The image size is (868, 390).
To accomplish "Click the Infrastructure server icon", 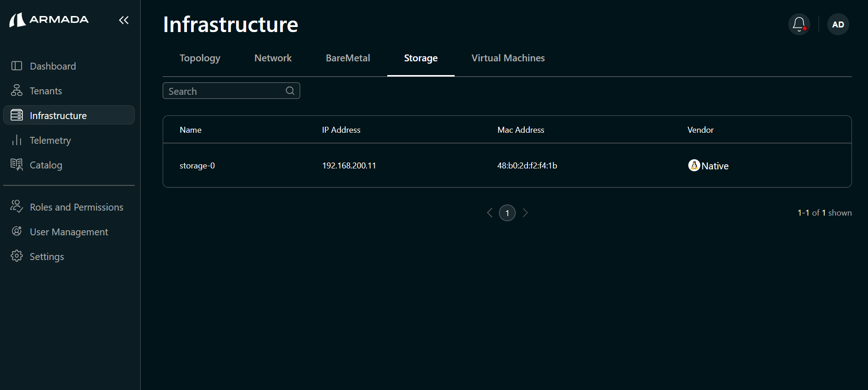I will pos(16,115).
